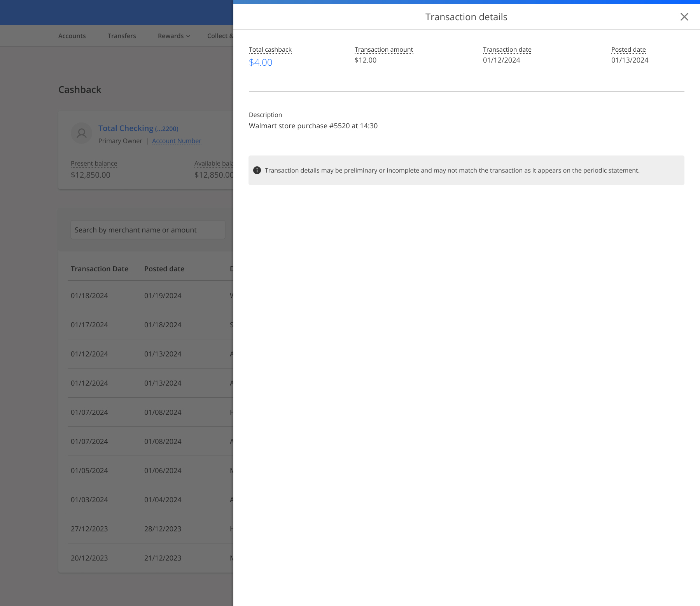
Task: Click the profile avatar icon
Action: coord(82,133)
